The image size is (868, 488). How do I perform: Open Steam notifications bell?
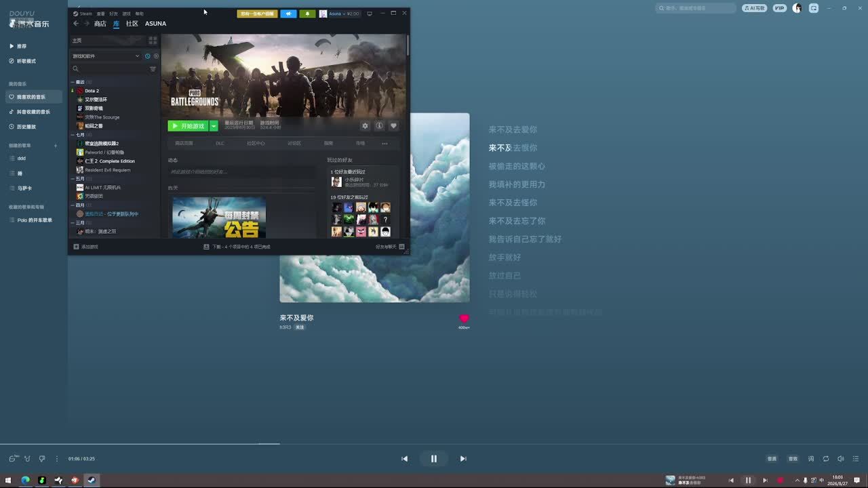[x=307, y=14]
